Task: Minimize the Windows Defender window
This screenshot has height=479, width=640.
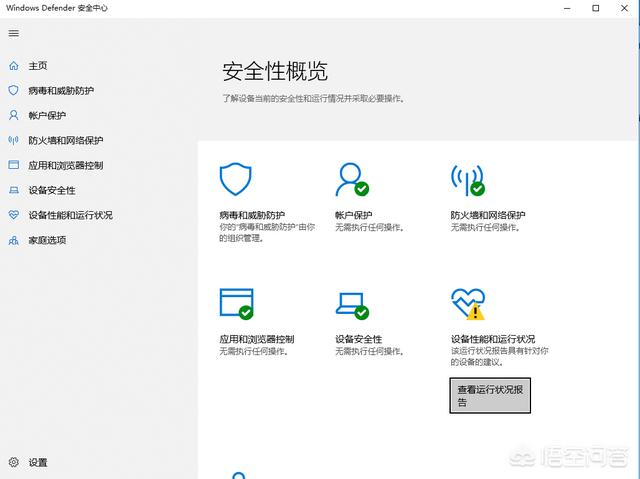Action: (567, 8)
